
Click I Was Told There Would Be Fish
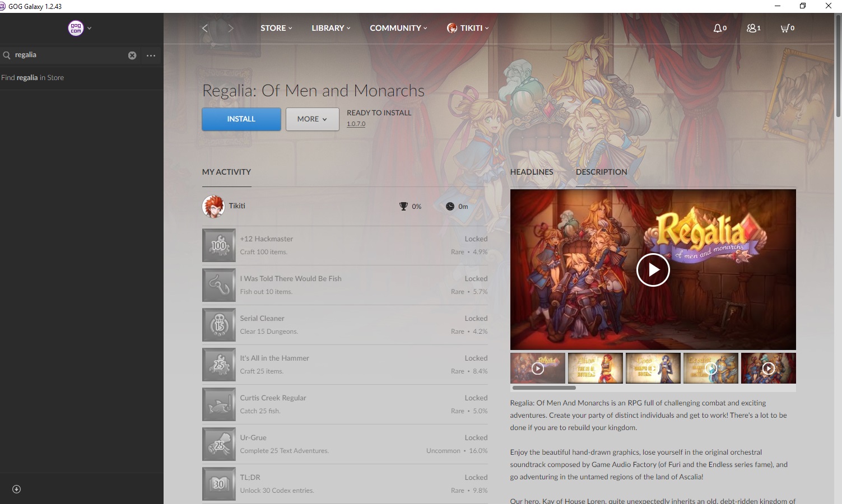coord(291,279)
